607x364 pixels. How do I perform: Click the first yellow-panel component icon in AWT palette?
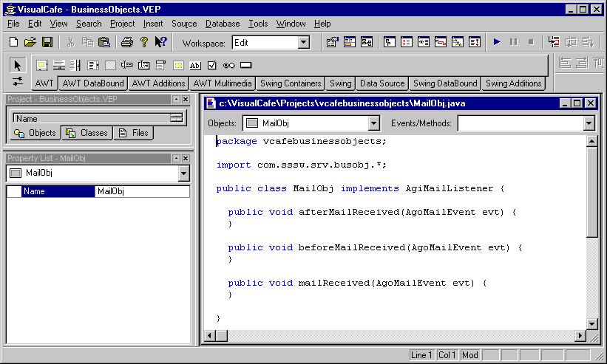click(x=42, y=65)
